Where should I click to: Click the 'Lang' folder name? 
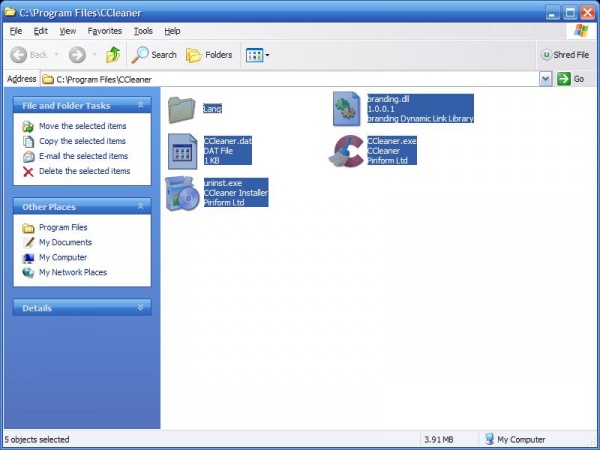pyautogui.click(x=212, y=109)
